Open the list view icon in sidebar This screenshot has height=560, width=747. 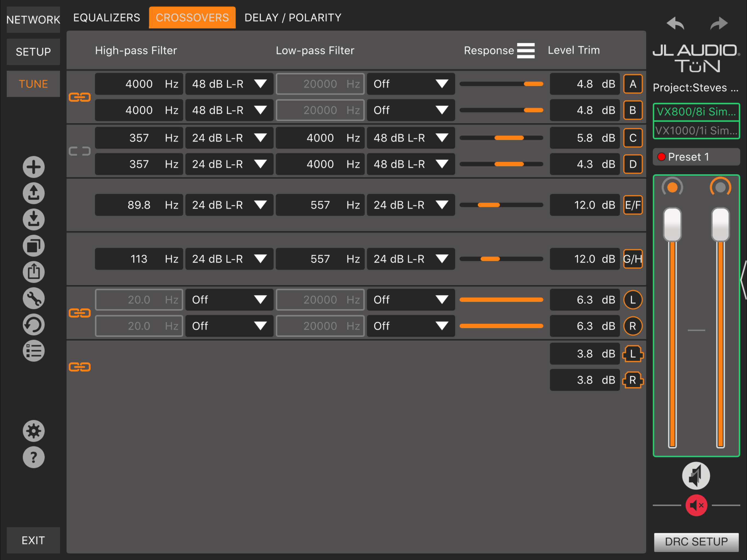tap(33, 351)
